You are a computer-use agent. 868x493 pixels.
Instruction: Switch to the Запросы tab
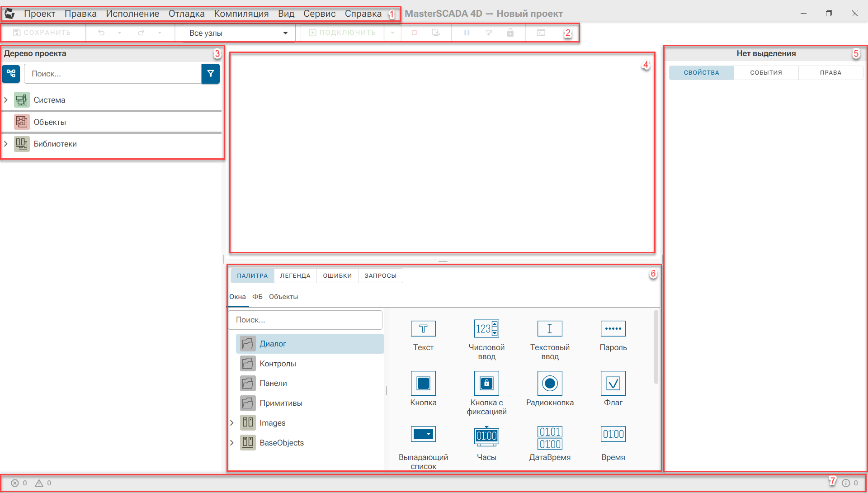coord(381,276)
